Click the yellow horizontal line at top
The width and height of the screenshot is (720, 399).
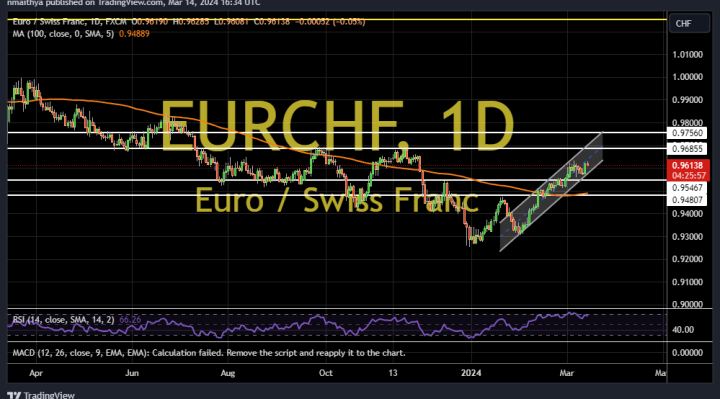(337, 19)
